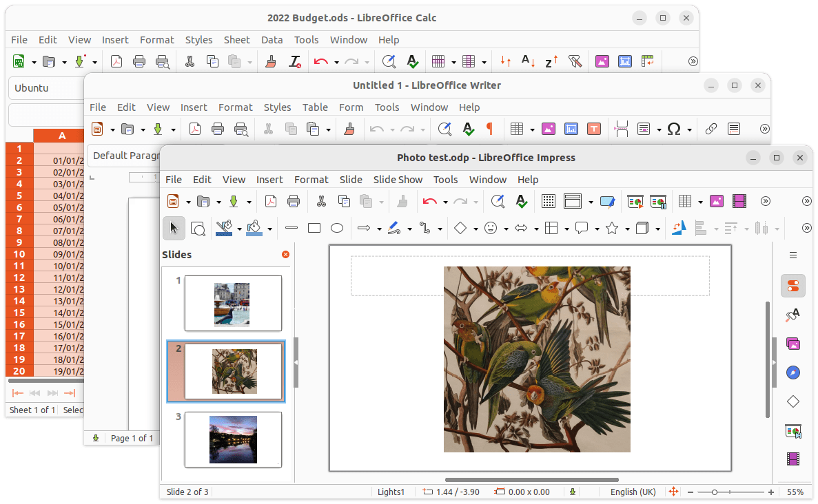
Task: Insert image icon in Impress toolbar
Action: click(717, 201)
